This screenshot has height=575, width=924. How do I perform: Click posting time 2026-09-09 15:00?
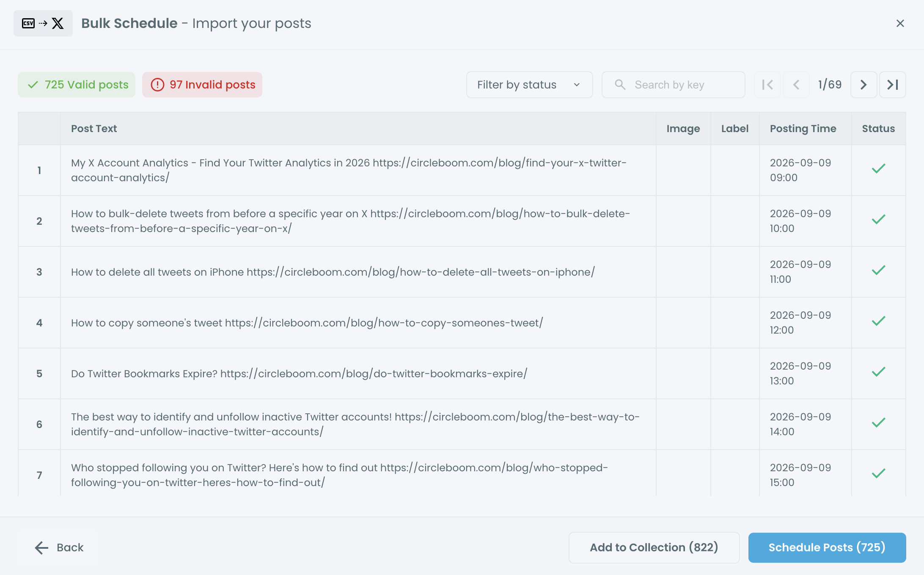(800, 475)
